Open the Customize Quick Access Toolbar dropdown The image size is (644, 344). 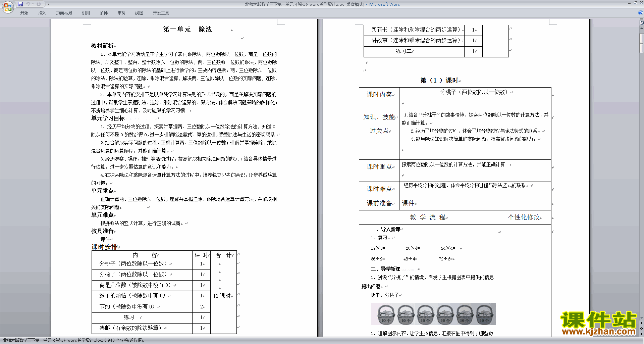(48, 4)
